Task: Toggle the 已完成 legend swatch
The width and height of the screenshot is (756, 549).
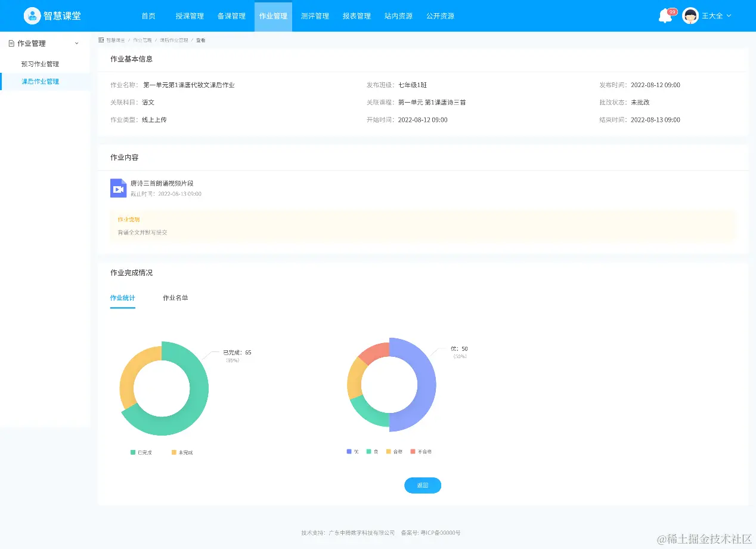Action: pyautogui.click(x=133, y=452)
